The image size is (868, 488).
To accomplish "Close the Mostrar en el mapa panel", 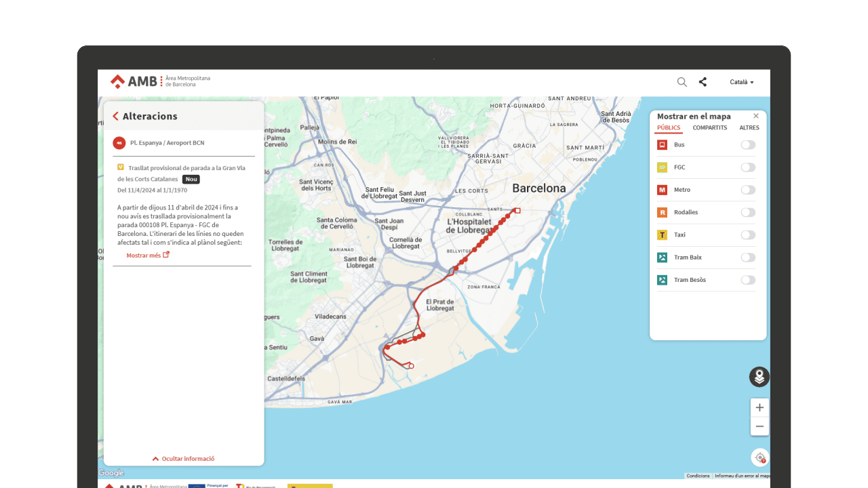I will point(756,116).
